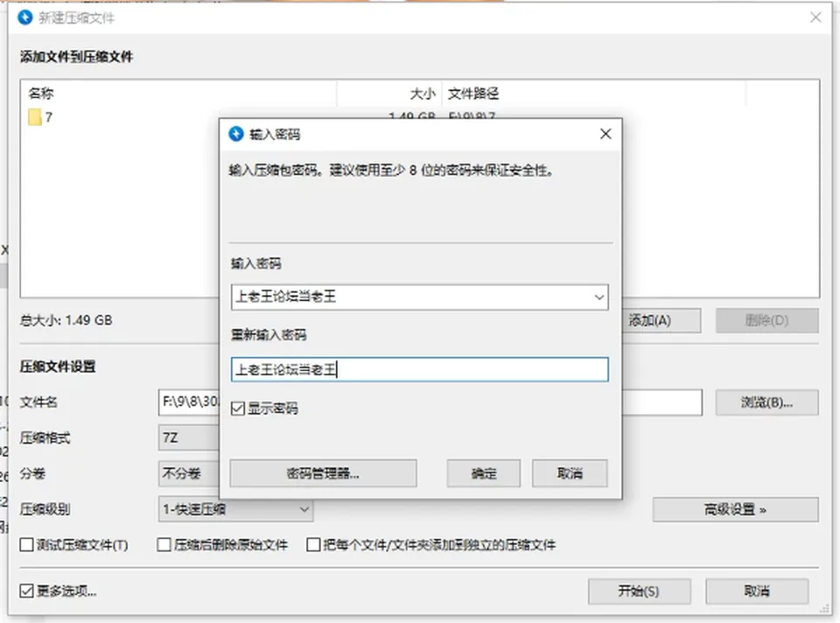Screen dimensions: 840x623
Task: Sort by the 文件路径 column header
Action: point(593,94)
